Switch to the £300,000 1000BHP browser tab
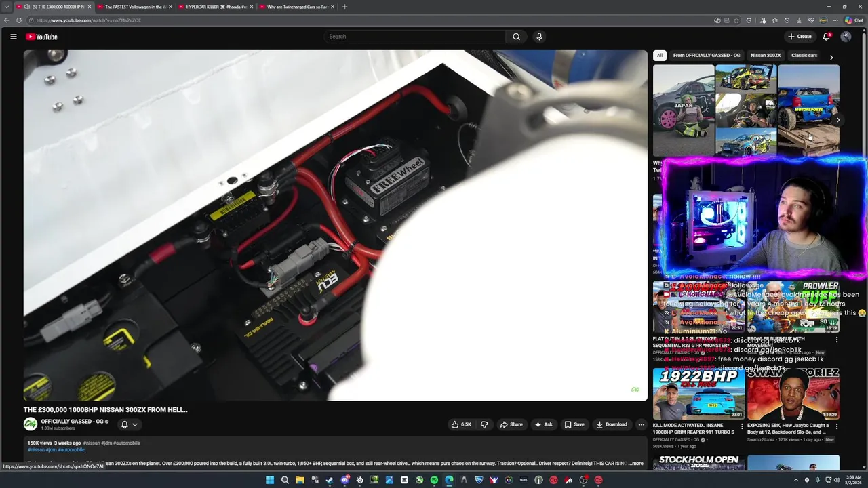 [x=54, y=7]
